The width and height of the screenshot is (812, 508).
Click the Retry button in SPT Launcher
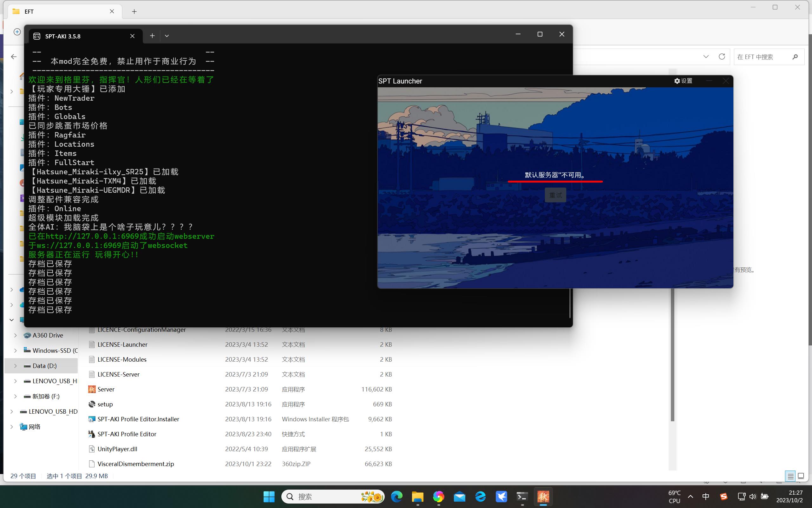tap(555, 195)
